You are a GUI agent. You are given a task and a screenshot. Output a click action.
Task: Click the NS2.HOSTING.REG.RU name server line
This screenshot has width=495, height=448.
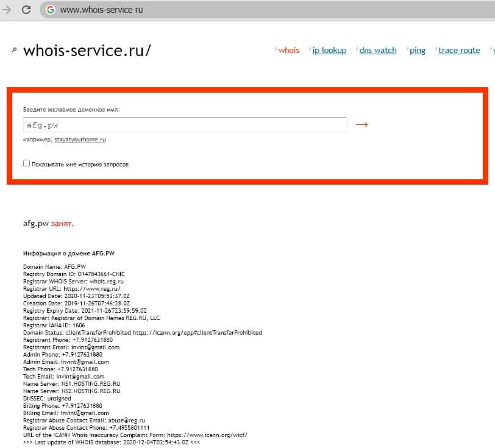click(72, 391)
